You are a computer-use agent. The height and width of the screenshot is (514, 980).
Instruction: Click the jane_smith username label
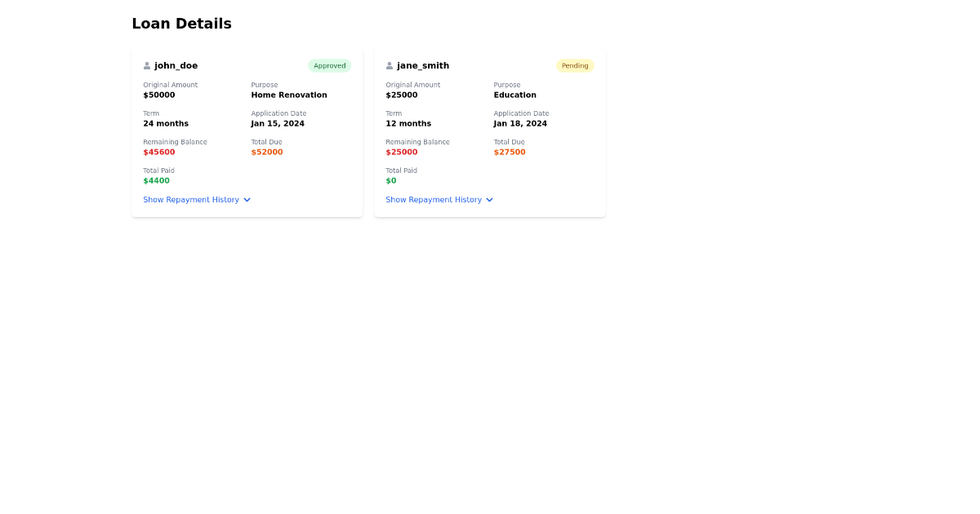pos(422,65)
